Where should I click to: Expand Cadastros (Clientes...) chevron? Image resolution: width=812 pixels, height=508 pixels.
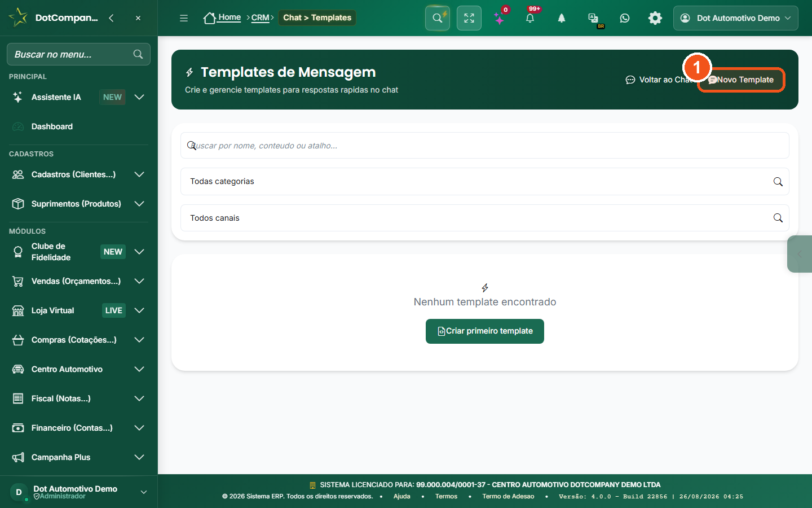[139, 174]
